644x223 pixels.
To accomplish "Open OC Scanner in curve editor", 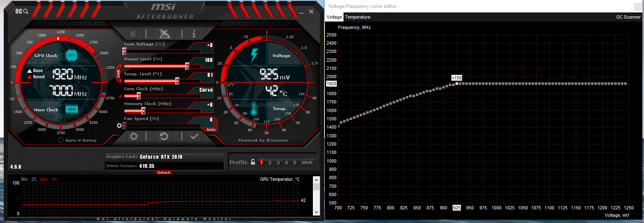I will (x=628, y=17).
